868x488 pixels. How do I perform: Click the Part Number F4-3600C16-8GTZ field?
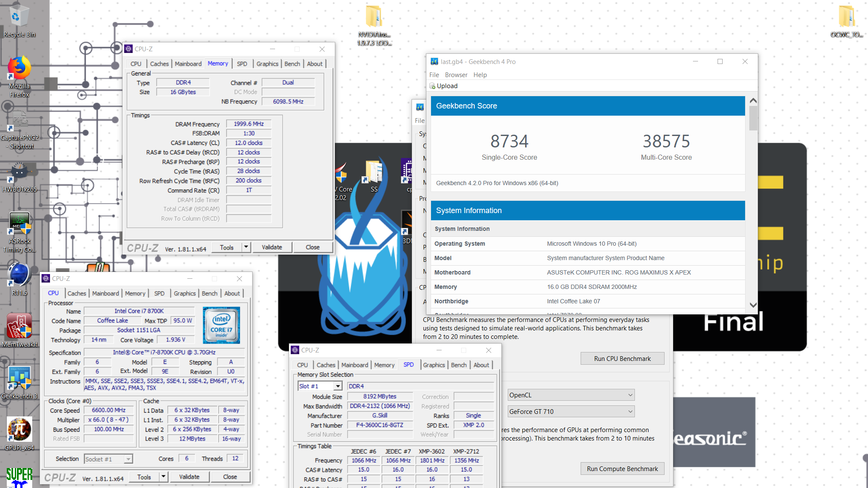380,425
